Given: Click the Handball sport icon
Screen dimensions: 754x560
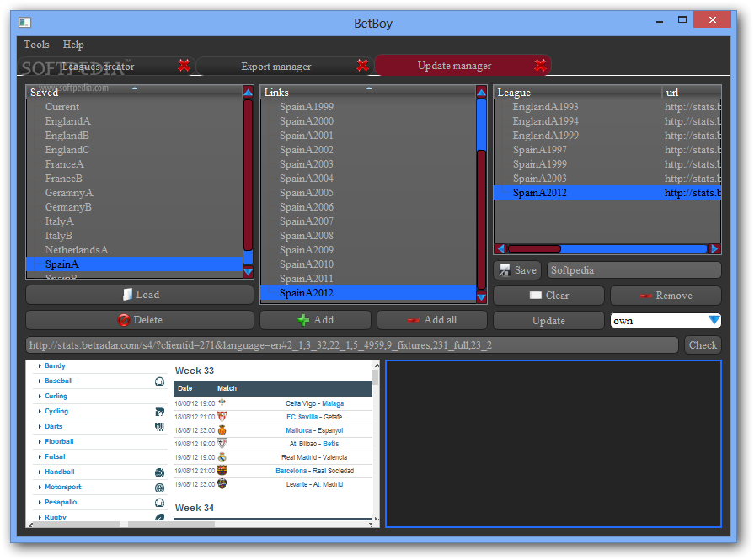Looking at the screenshot, I should (160, 472).
